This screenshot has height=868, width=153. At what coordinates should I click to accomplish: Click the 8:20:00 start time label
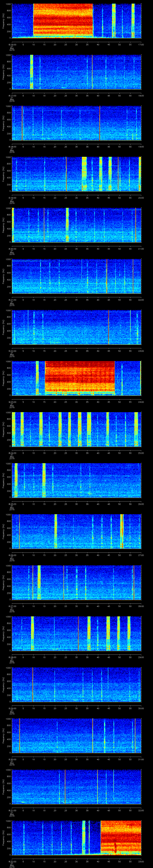point(12,249)
